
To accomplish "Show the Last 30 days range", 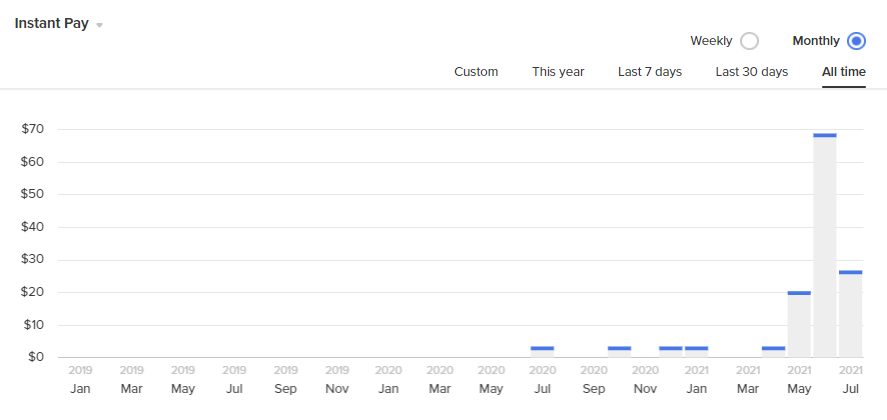I will point(751,72).
